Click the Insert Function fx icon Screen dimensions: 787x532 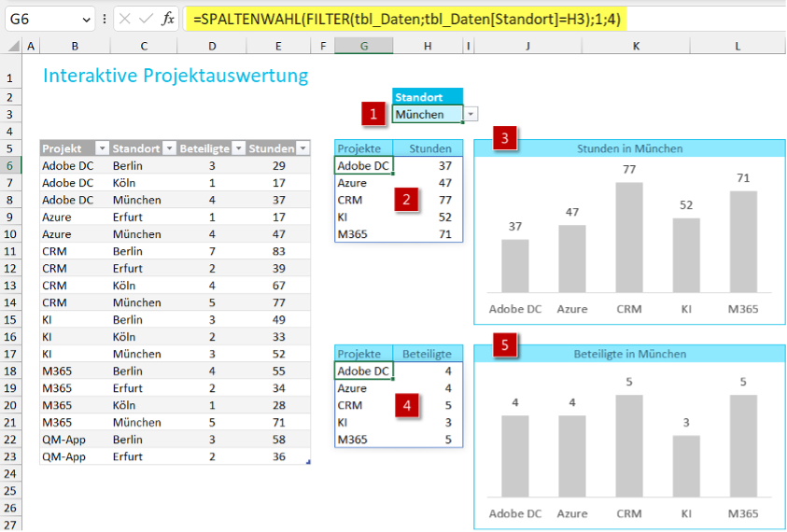pyautogui.click(x=168, y=19)
